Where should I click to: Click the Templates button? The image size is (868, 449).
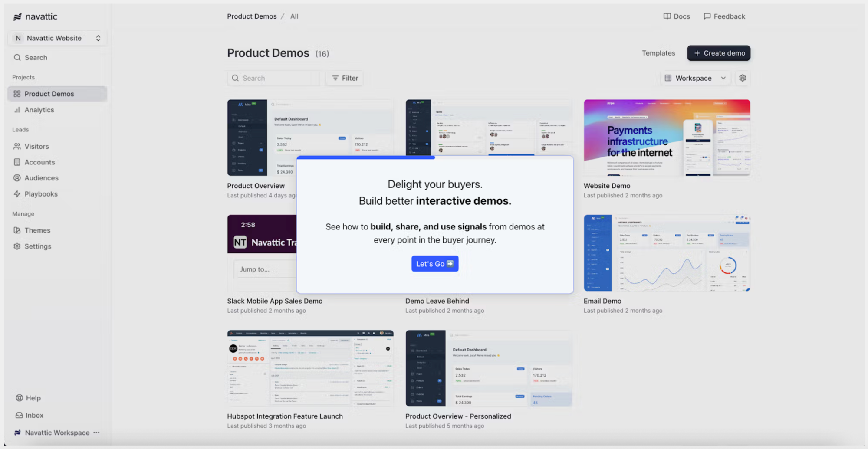coord(658,53)
